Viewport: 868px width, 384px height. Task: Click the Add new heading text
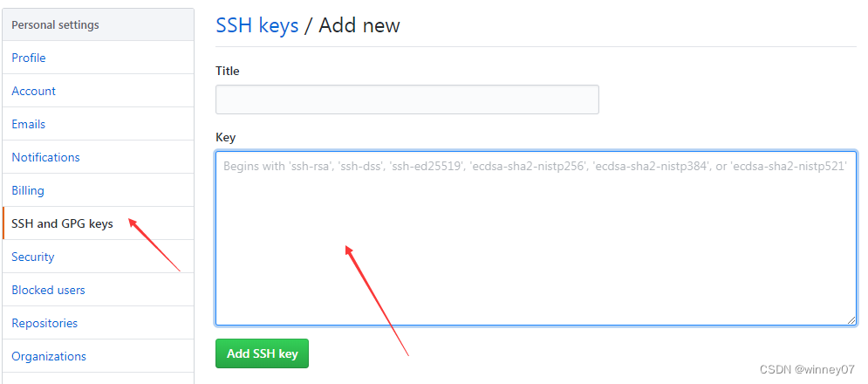(x=359, y=25)
